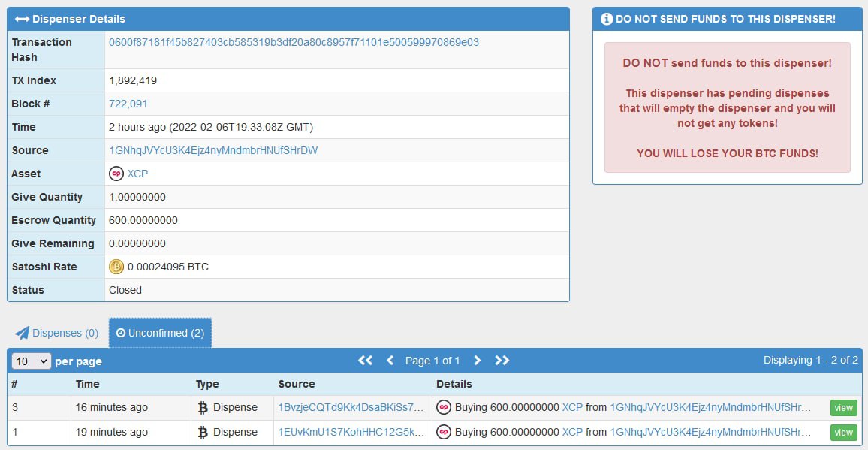Click Bitcoin symbol in row 3 Type column
The height and width of the screenshot is (450, 868).
click(203, 408)
